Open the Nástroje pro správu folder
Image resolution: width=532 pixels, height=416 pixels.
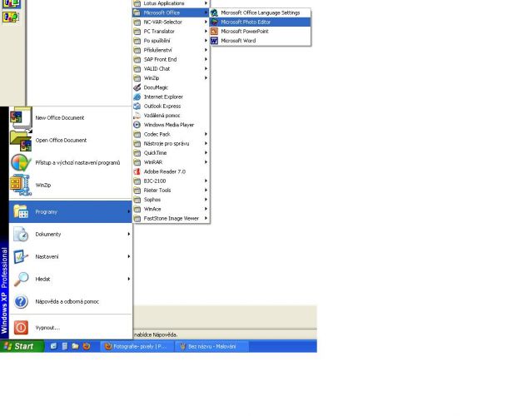click(x=171, y=143)
